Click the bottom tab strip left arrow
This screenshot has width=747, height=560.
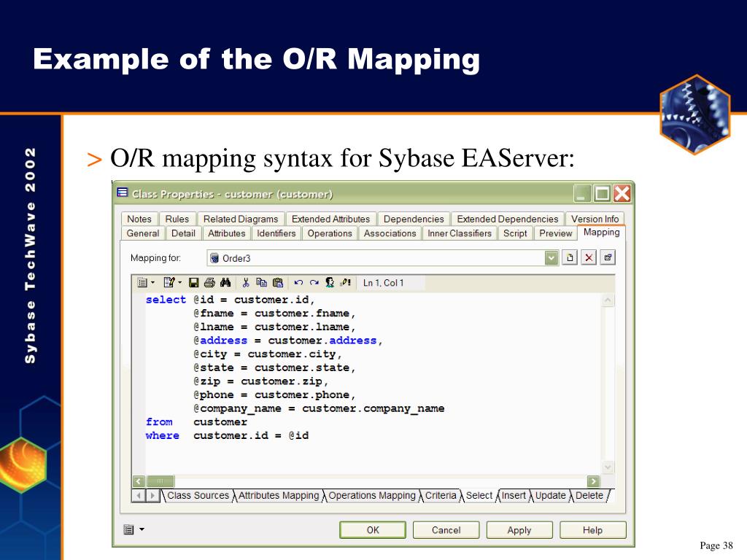(139, 496)
